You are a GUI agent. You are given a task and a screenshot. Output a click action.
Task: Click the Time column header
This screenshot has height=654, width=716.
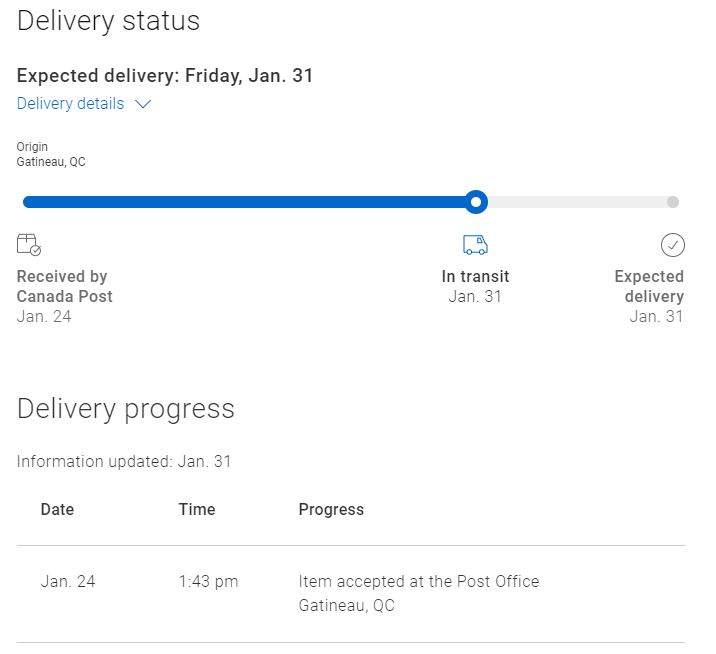197,509
